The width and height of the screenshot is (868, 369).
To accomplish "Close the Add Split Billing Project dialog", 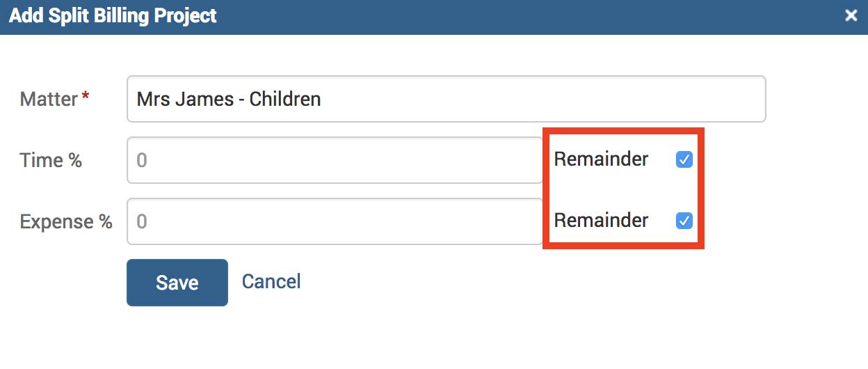I will pos(851,16).
